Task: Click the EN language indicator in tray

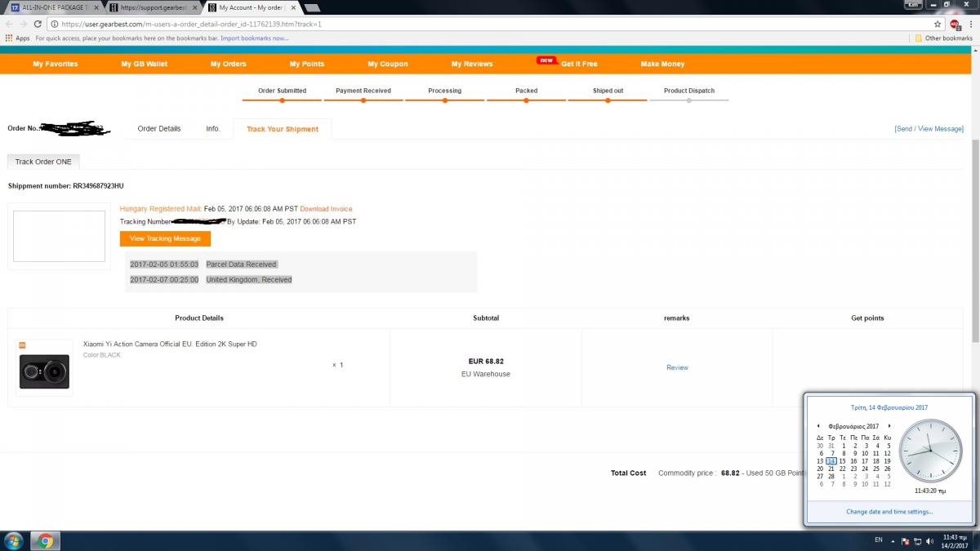Action: 879,540
